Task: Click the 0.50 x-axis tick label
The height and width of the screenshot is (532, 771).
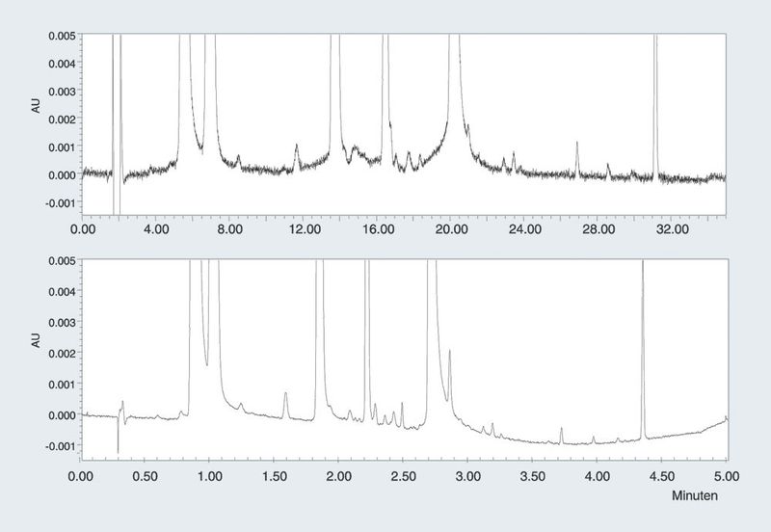Action: point(146,476)
